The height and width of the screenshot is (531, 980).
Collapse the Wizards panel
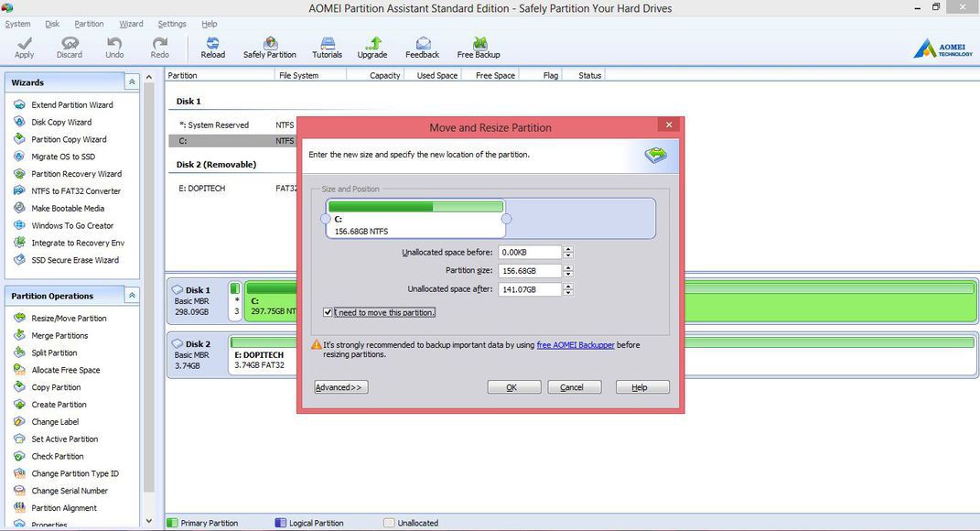click(132, 82)
